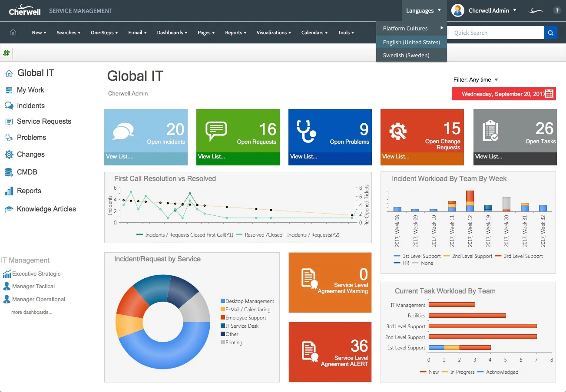Click the certificate icon on SLA Warning tile
The width and height of the screenshot is (566, 392).
pyautogui.click(x=310, y=279)
